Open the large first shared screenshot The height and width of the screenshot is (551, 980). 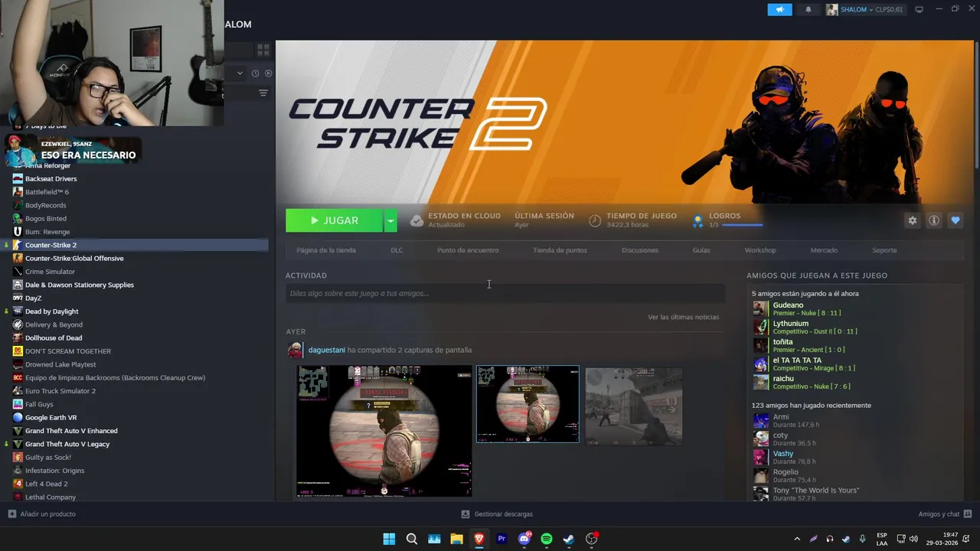[x=384, y=431]
